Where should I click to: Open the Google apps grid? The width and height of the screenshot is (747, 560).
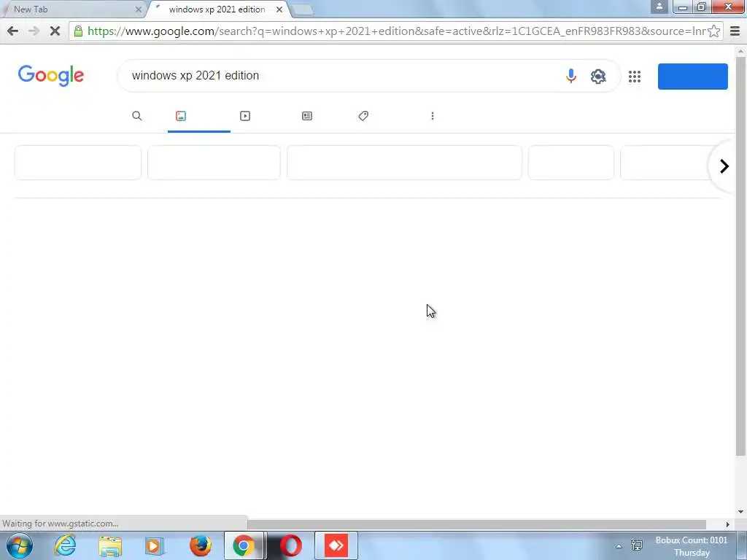pyautogui.click(x=635, y=76)
